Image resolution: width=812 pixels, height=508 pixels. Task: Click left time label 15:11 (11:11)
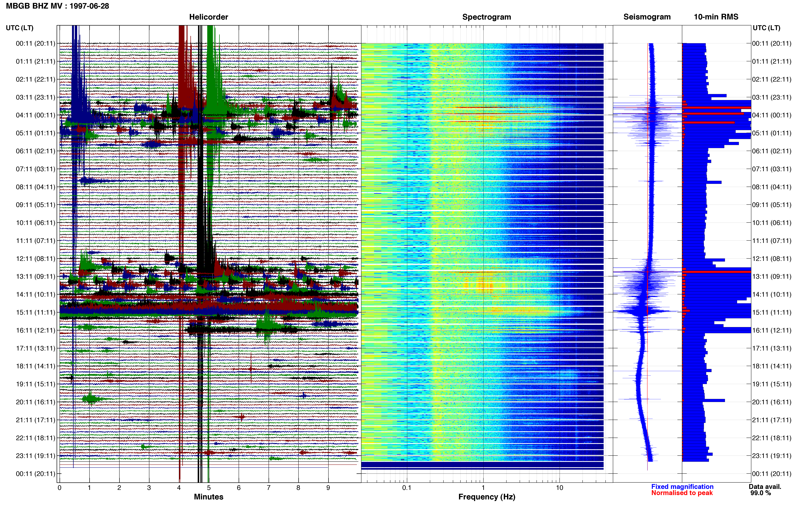[36, 313]
